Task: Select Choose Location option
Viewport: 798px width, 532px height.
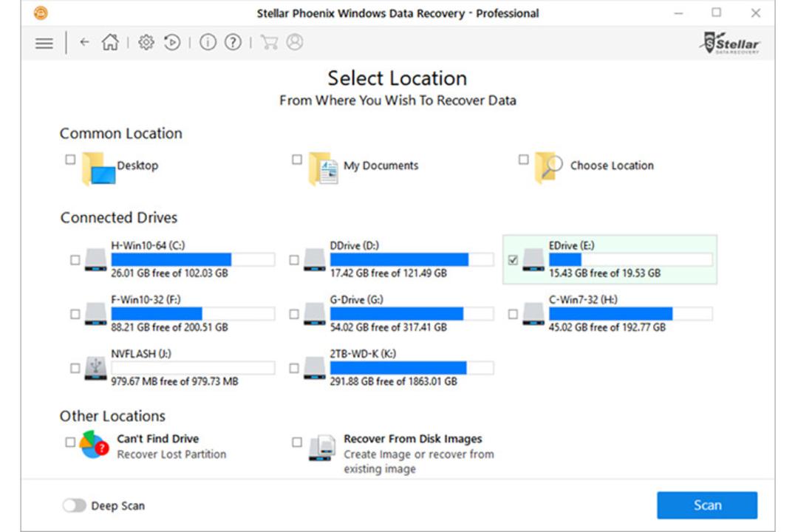Action: coord(612,166)
